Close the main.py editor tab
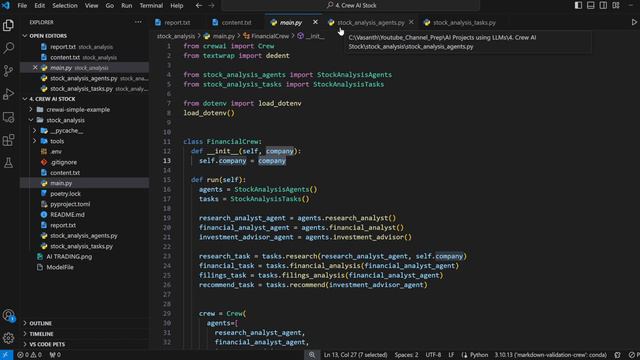Viewport: 640px width, 360px height. (315, 22)
